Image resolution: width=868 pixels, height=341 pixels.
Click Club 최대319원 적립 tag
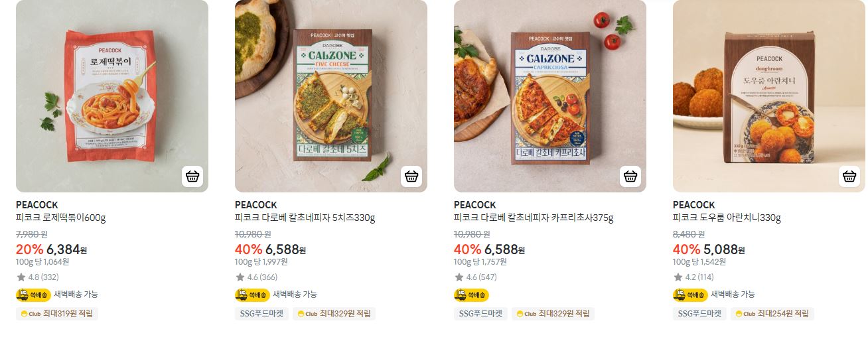point(57,314)
